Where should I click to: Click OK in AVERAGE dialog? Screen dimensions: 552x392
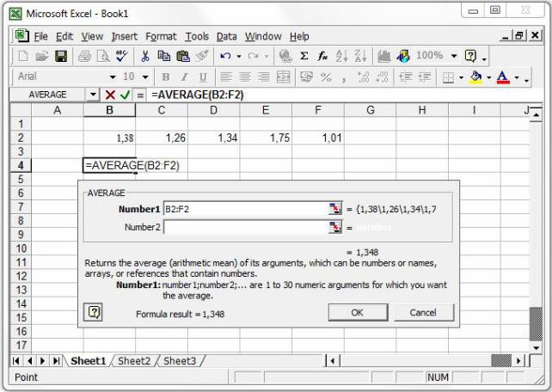point(358,312)
